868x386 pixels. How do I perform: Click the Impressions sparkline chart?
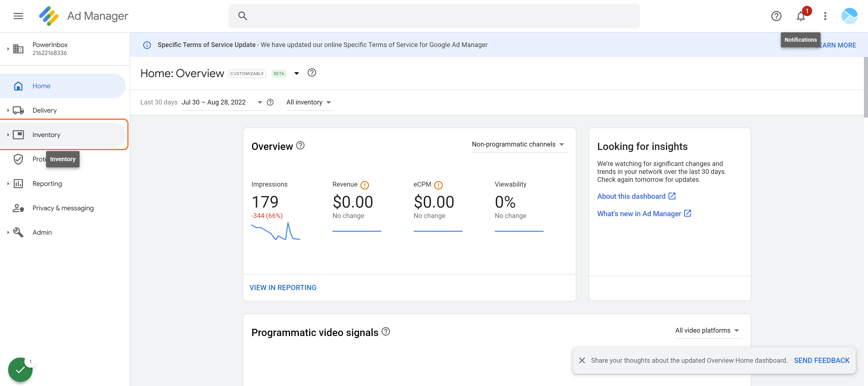[x=276, y=231]
